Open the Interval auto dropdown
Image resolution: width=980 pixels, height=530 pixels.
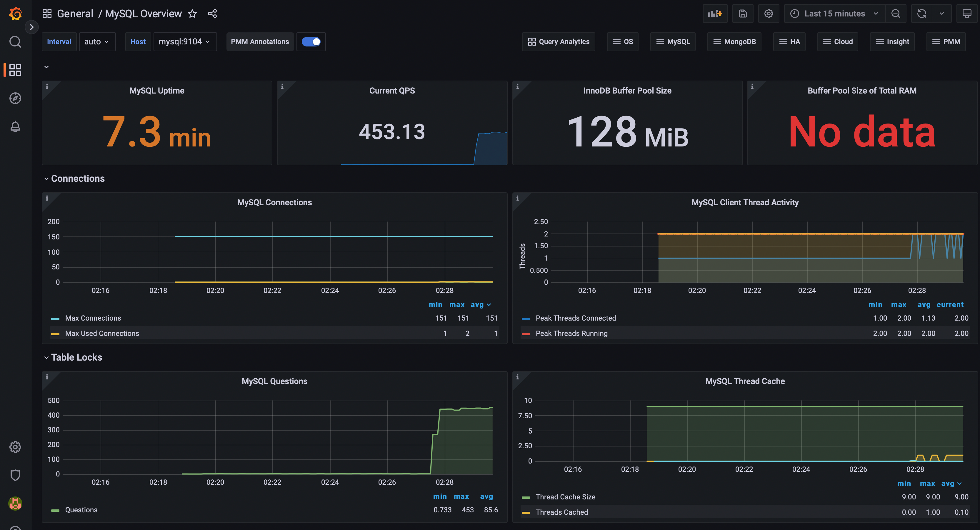pyautogui.click(x=97, y=41)
